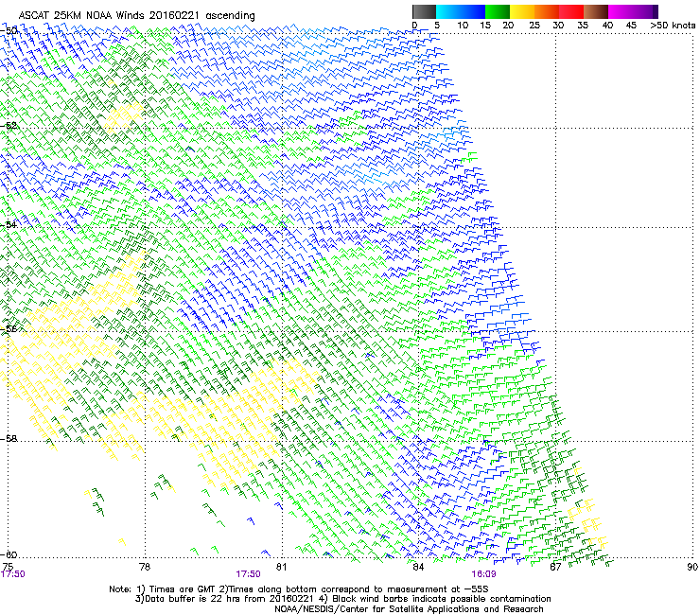The height and width of the screenshot is (615, 700).
Task: Select the '-52' latitude axis label
Action: pos(9,126)
